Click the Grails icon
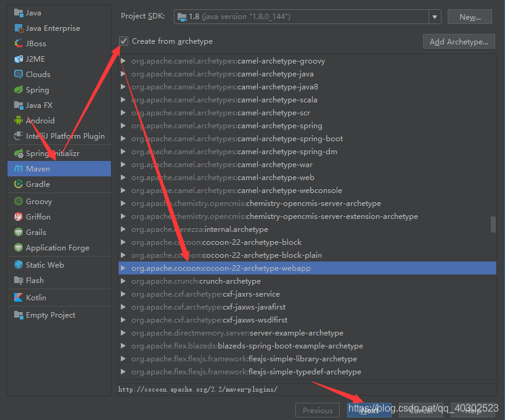505x420 pixels. coord(18,233)
